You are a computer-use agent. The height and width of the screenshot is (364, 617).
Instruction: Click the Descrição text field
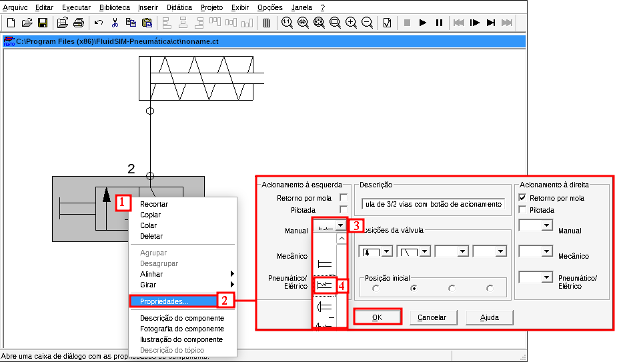point(433,204)
